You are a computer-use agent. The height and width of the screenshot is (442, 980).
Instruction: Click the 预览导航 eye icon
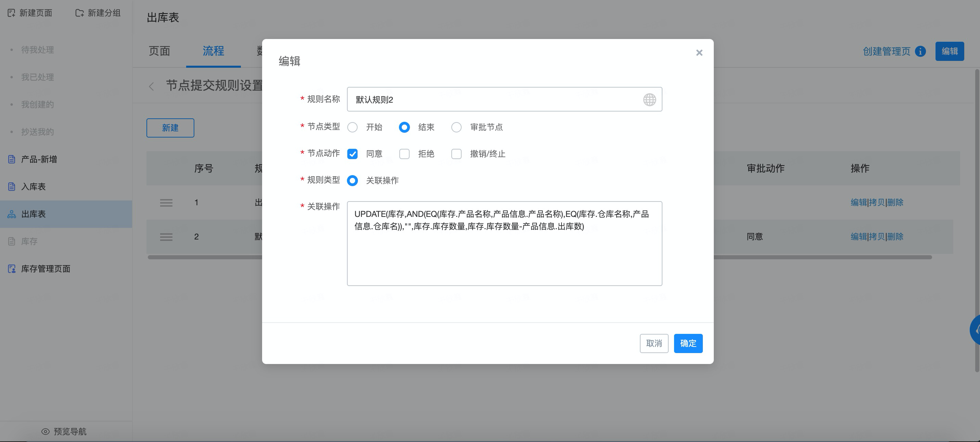[x=45, y=431]
